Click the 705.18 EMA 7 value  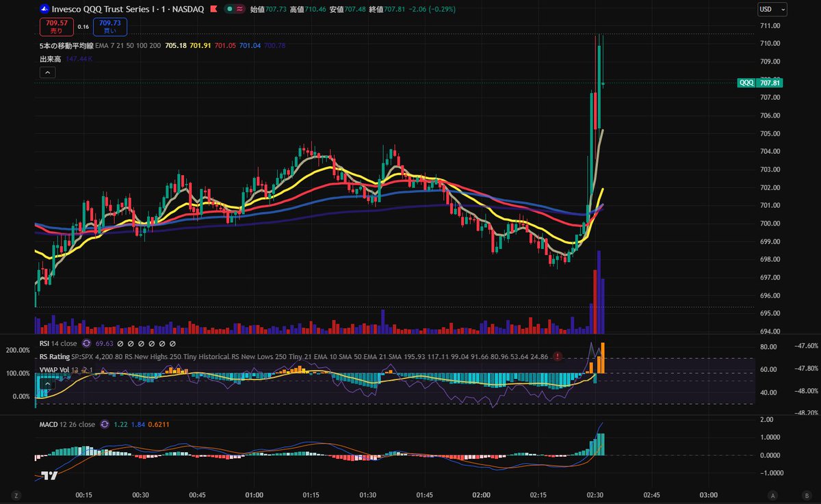[177, 45]
